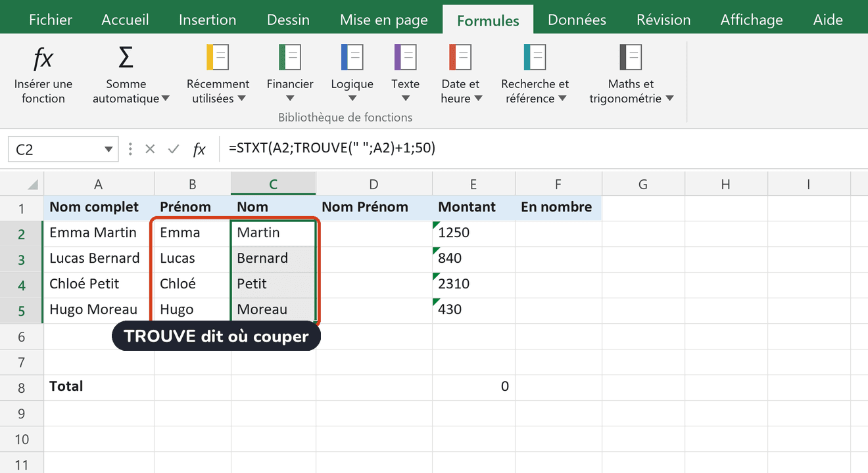The height and width of the screenshot is (473, 868).
Task: Click the Somme automatique sigma icon
Action: coord(126,58)
